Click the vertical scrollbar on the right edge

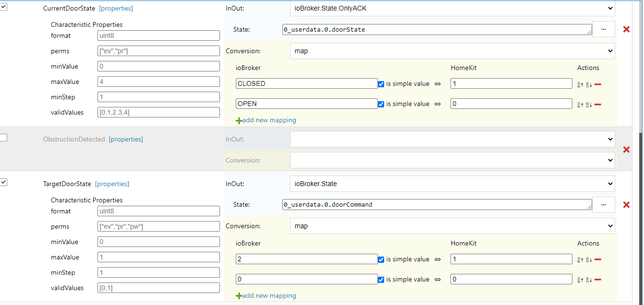[640, 152]
